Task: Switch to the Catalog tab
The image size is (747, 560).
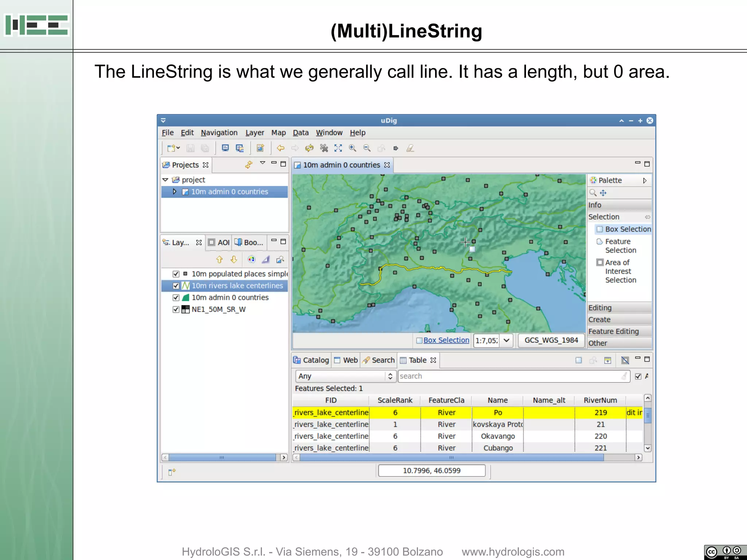Action: [x=311, y=360]
